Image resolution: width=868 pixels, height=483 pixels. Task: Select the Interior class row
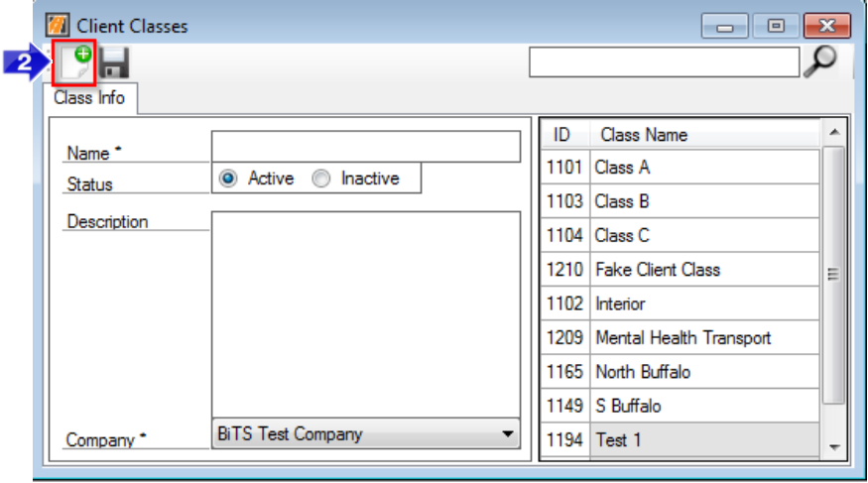[x=681, y=303]
